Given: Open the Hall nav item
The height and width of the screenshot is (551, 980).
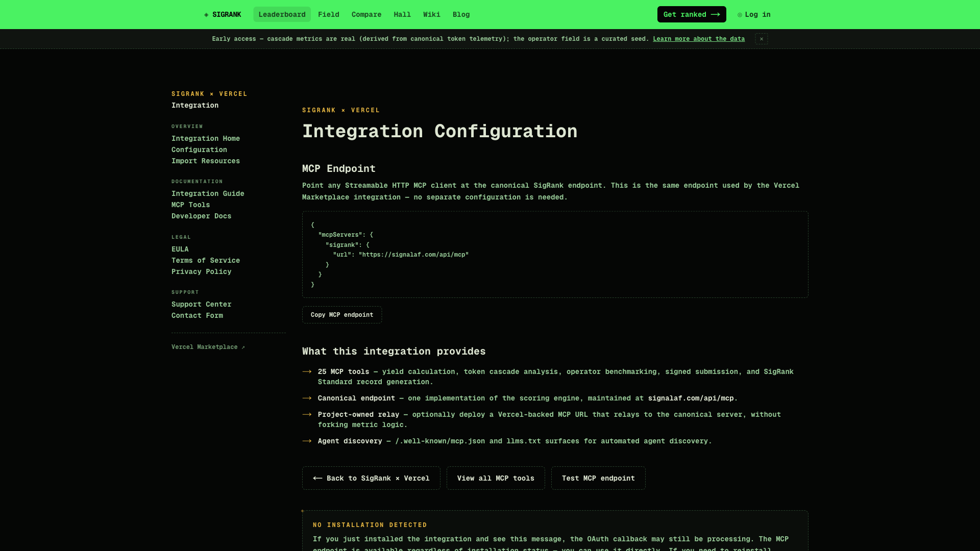Looking at the screenshot, I should coord(402,14).
